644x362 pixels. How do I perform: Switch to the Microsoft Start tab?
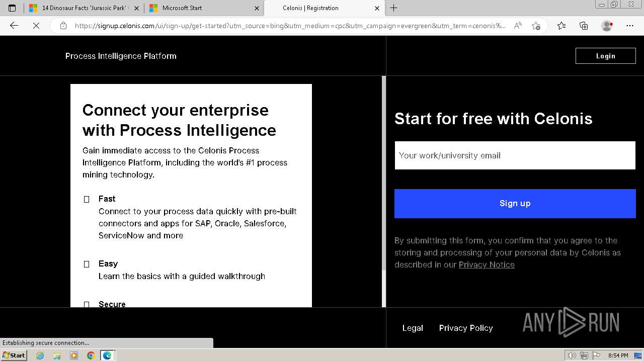pyautogui.click(x=204, y=8)
